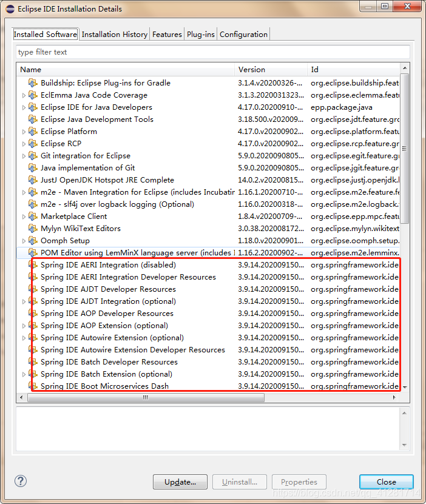The height and width of the screenshot is (504, 426).
Task: Click the m2e slf4j logback logging icon
Action: [33, 204]
